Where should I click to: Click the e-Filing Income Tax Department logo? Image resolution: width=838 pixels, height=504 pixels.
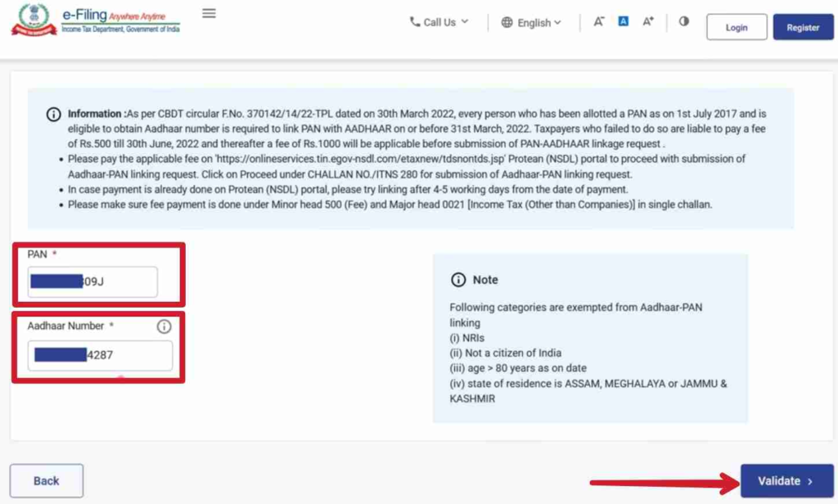click(96, 20)
